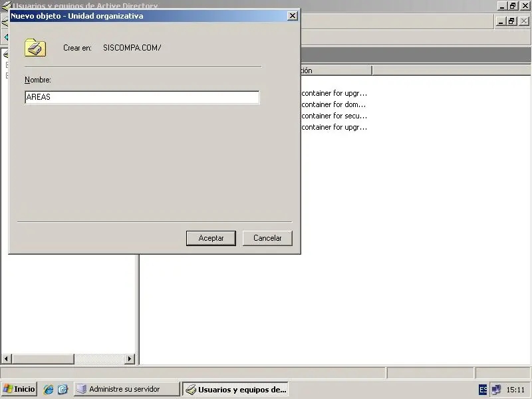Screen dimensions: 532x399
Task: Close the Nuevo objeto dialog
Action: pyautogui.click(x=292, y=16)
